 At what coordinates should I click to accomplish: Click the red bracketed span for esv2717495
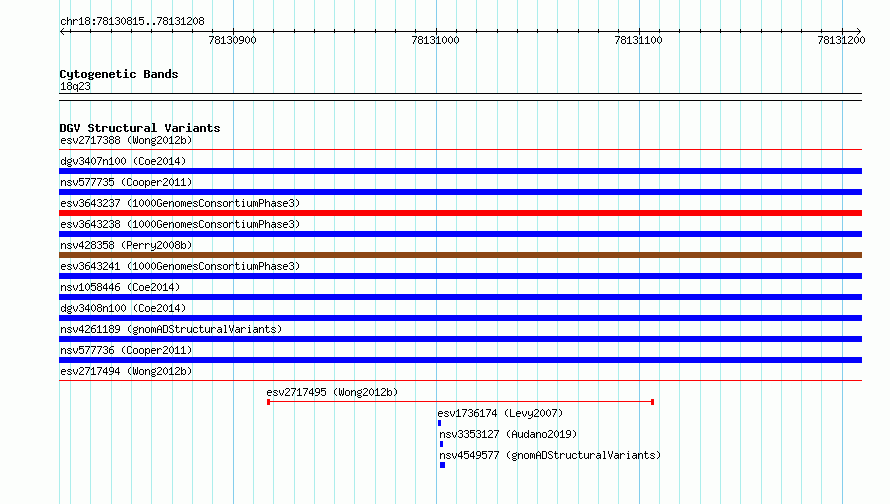pyautogui.click(x=460, y=402)
